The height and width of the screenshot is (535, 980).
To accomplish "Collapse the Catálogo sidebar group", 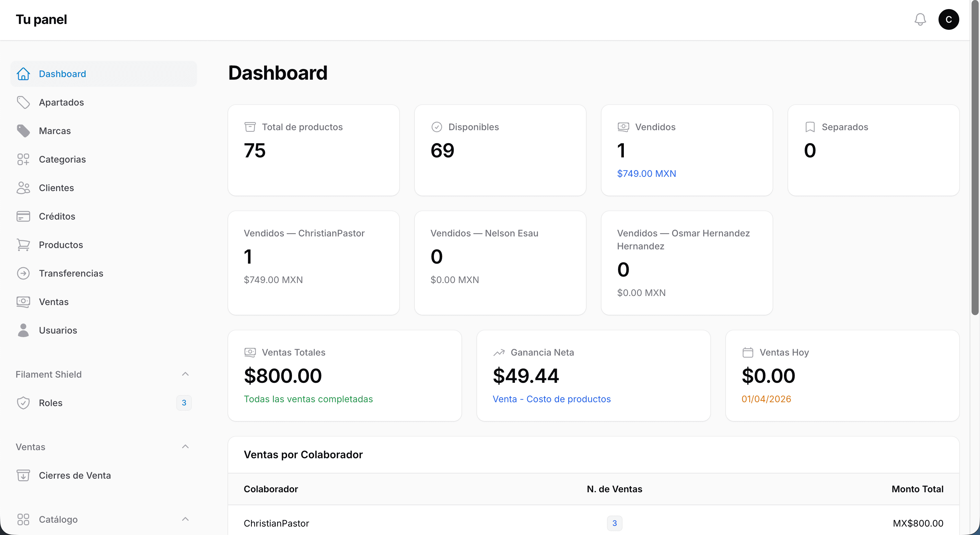I will [x=185, y=519].
